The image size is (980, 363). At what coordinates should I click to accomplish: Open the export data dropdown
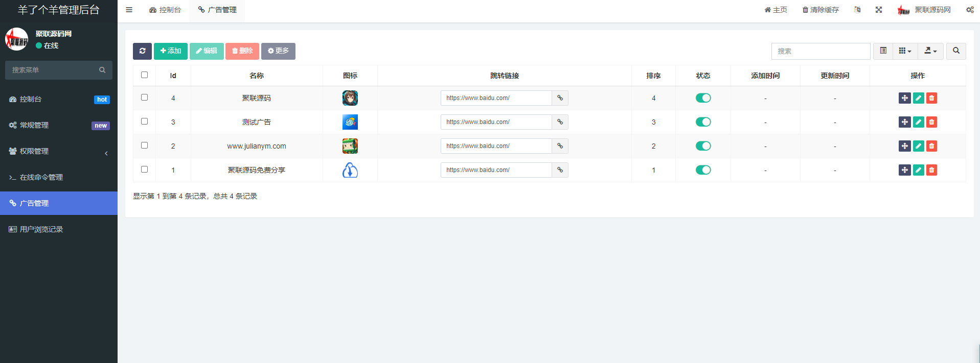[x=930, y=51]
